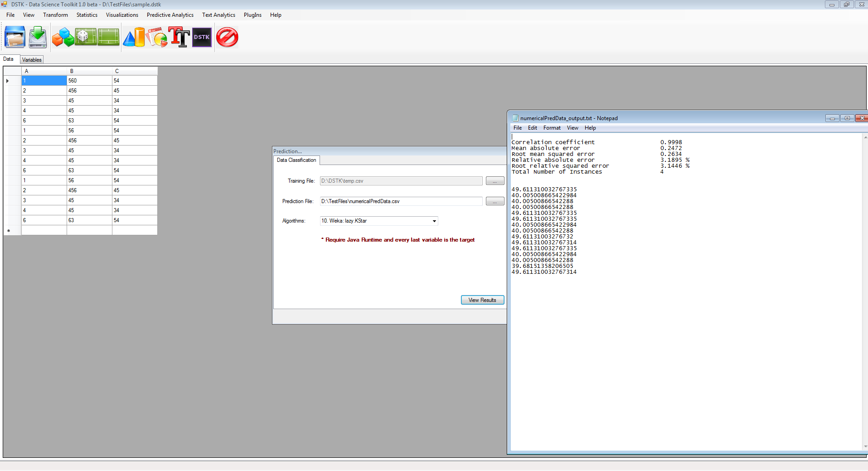Open the Help menu in DSTK
This screenshot has height=471, width=868.
point(276,15)
